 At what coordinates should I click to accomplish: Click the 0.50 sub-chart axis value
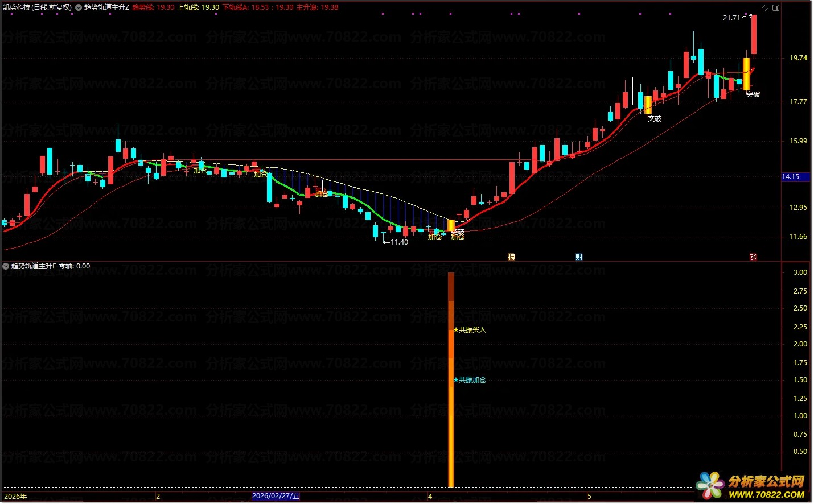pos(800,452)
